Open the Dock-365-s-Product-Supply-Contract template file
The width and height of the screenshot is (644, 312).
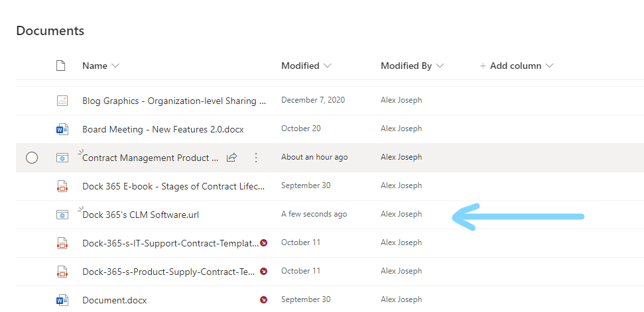coord(169,272)
